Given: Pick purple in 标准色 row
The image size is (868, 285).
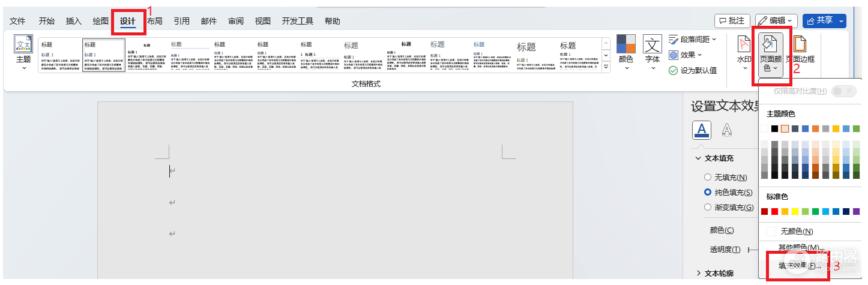Looking at the screenshot, I should click(856, 211).
